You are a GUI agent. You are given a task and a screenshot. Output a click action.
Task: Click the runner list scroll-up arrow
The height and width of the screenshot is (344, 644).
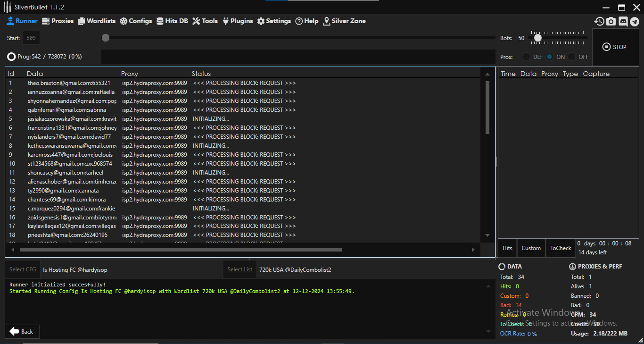[487, 74]
